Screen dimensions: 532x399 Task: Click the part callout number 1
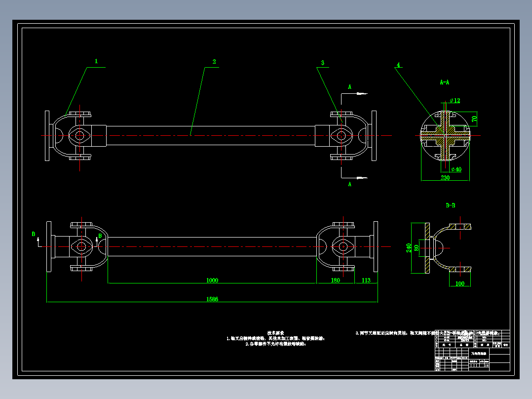[96, 61]
